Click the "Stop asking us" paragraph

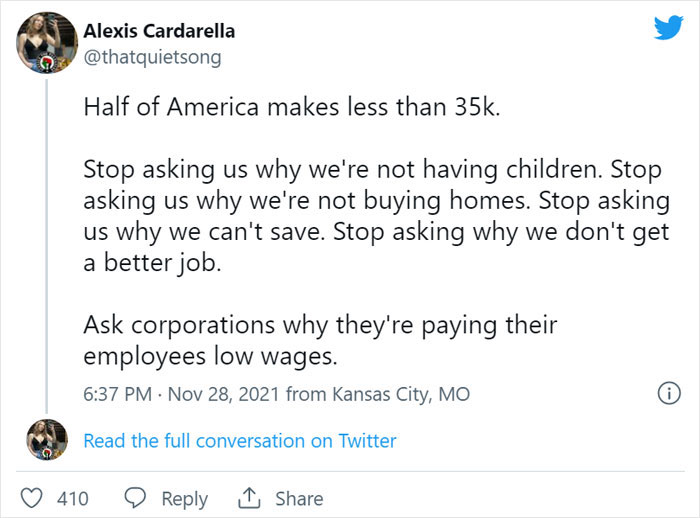point(377,216)
